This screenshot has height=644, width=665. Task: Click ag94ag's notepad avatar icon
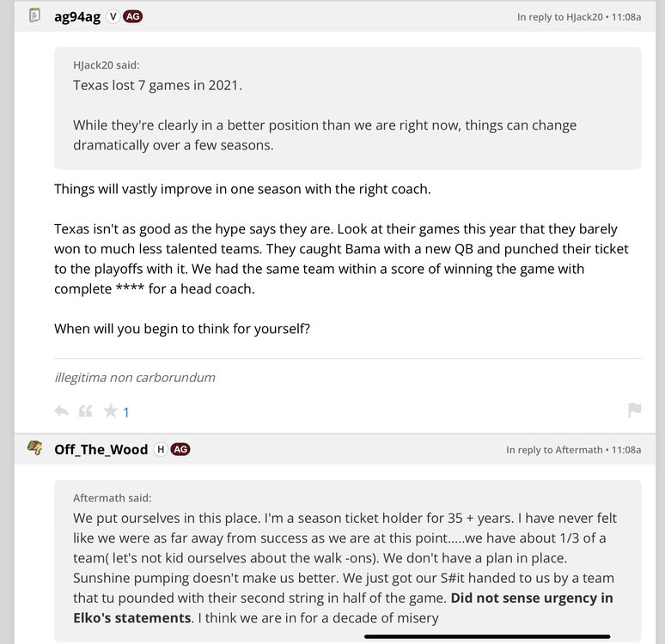tap(35, 15)
